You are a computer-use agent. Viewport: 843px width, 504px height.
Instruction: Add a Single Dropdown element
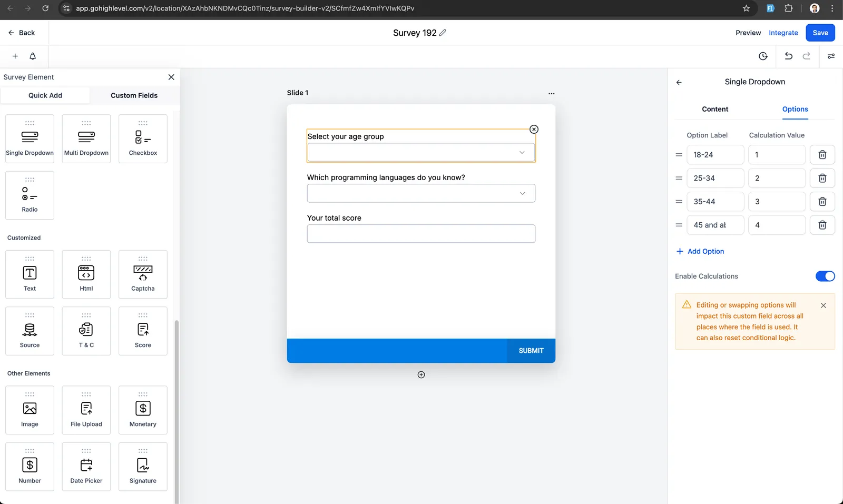(30, 139)
